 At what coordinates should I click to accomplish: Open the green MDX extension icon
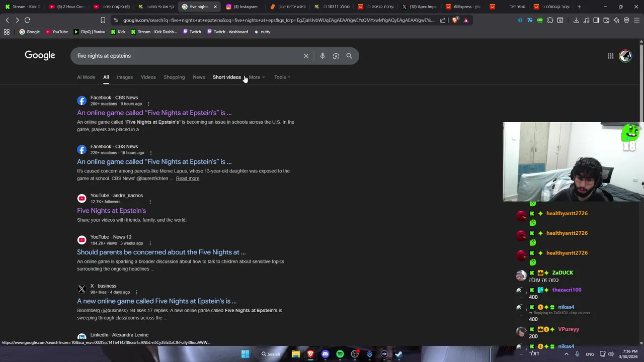click(x=540, y=20)
